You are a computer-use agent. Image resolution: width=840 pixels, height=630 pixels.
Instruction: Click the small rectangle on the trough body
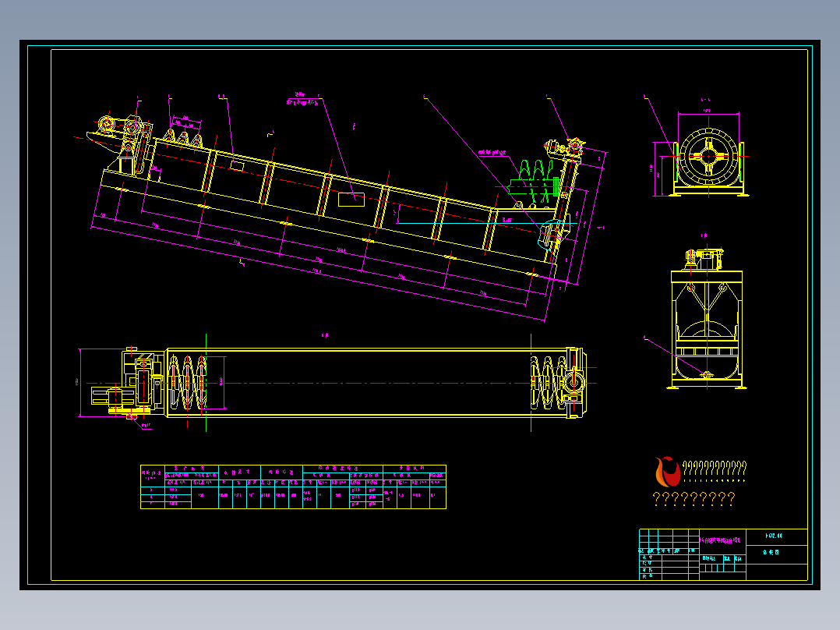click(351, 200)
